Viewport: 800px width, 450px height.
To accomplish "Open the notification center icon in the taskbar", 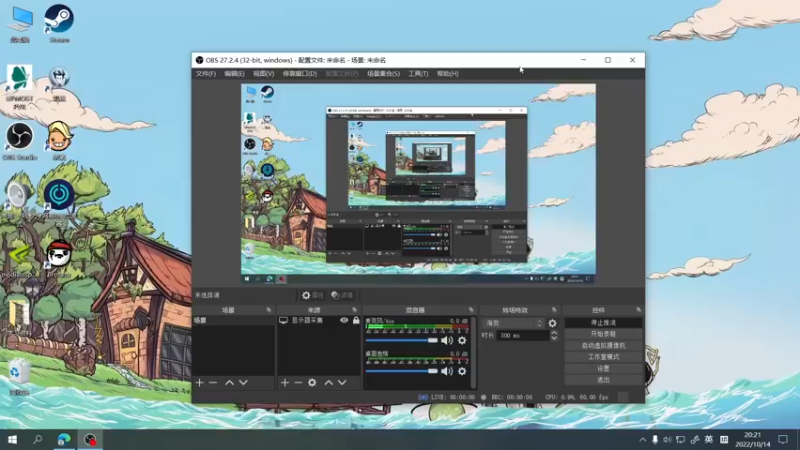I will tap(783, 439).
